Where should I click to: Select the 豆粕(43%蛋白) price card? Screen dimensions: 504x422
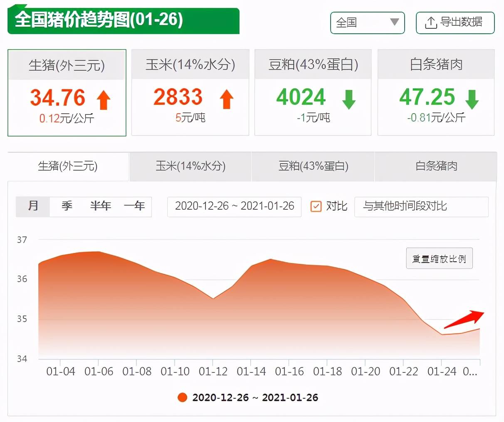[x=313, y=92]
